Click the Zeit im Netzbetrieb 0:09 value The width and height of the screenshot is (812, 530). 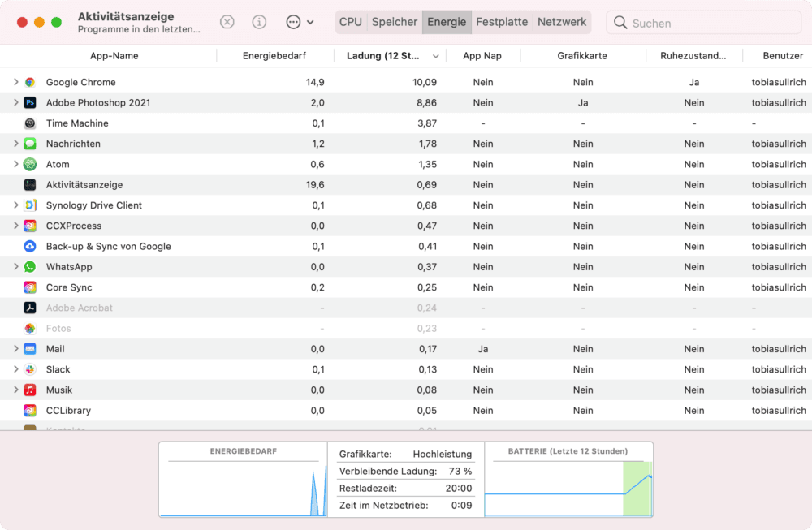click(461, 505)
